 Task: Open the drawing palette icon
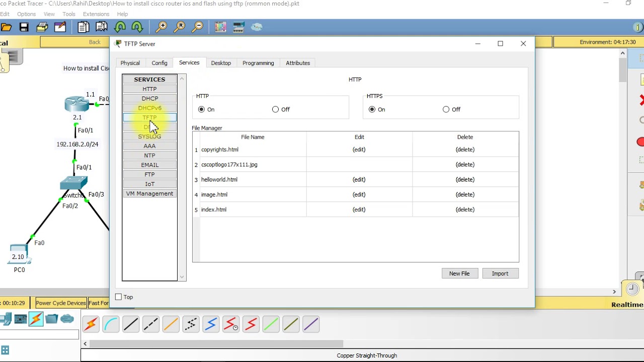pyautogui.click(x=220, y=27)
